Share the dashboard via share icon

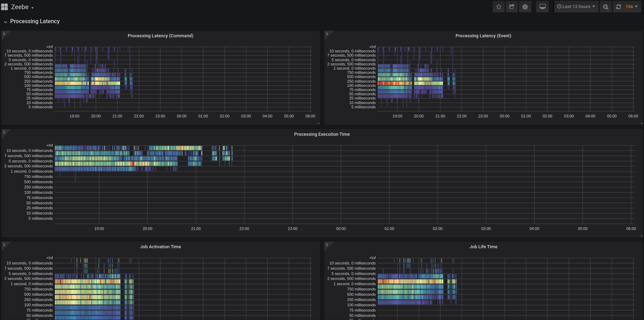(512, 7)
